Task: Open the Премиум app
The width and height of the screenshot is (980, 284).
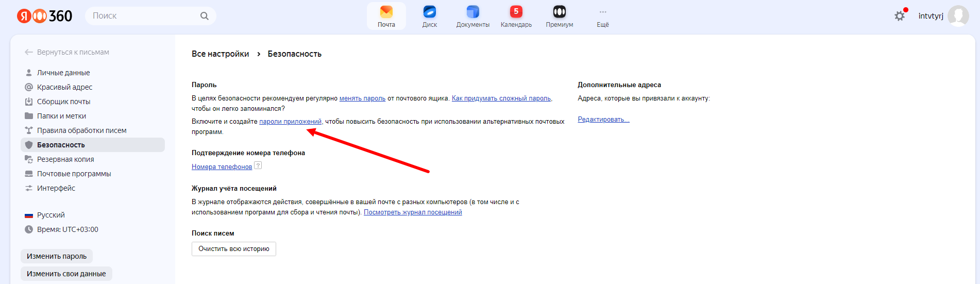Action: (x=560, y=16)
